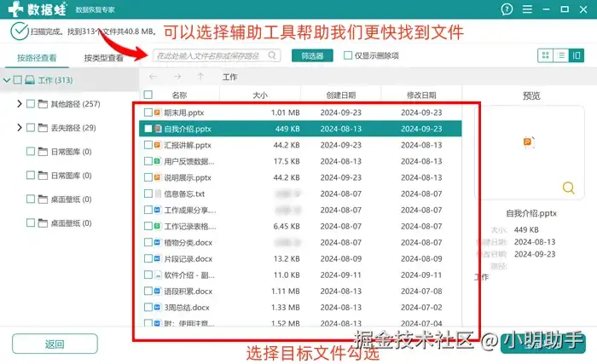Screen dimensions: 597x364
Task: Click the doc icon of 3周总结.docx
Action: [x=157, y=307]
